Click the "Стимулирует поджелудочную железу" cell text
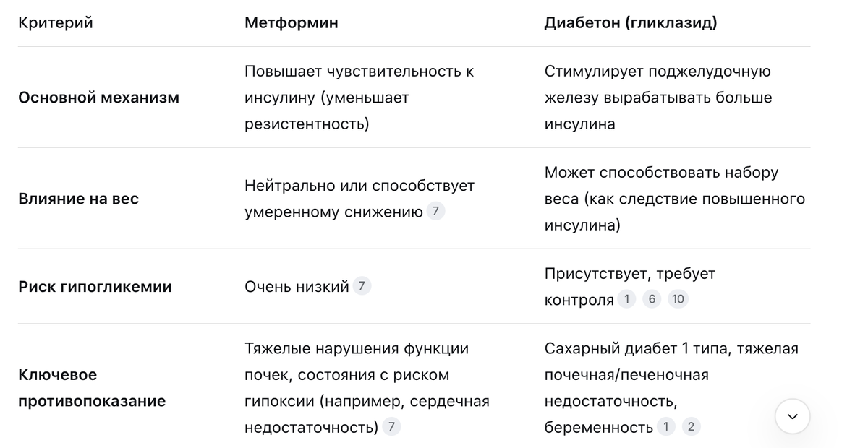The height and width of the screenshot is (448, 868). pyautogui.click(x=658, y=98)
